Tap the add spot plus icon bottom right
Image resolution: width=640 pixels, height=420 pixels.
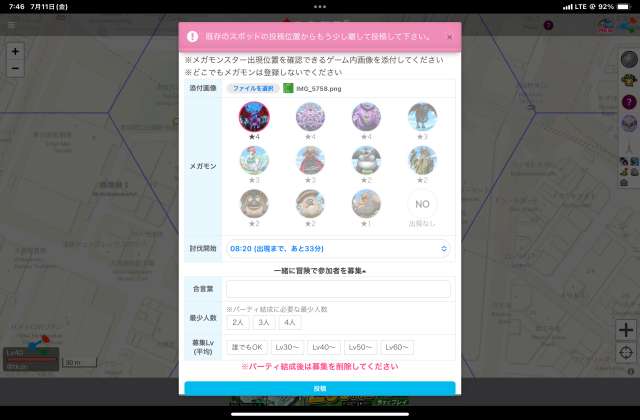(x=626, y=329)
